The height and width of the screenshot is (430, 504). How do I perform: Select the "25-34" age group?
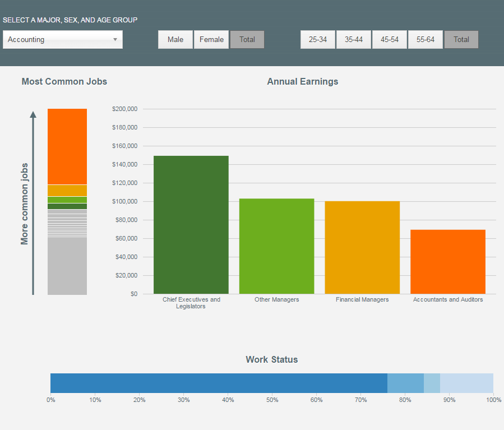click(318, 39)
